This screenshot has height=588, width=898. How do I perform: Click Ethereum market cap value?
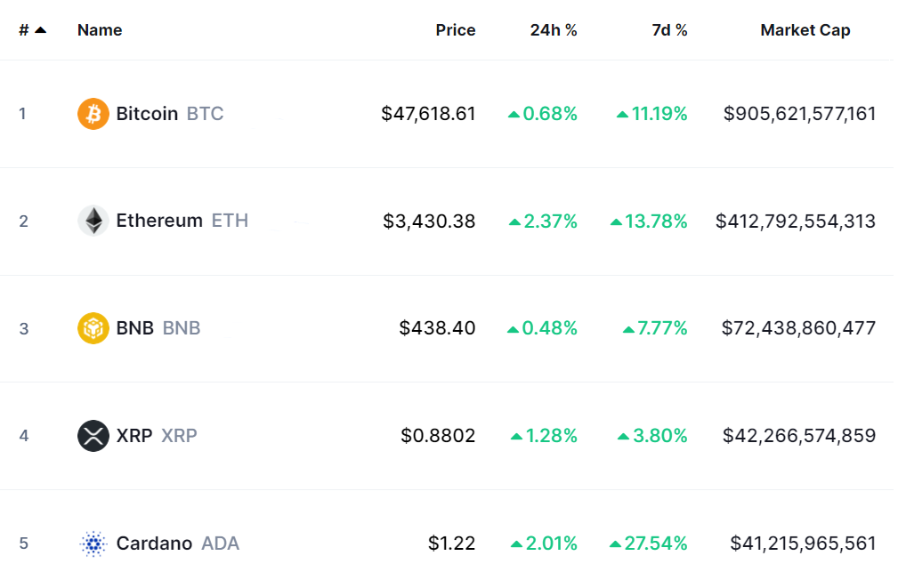tap(796, 221)
